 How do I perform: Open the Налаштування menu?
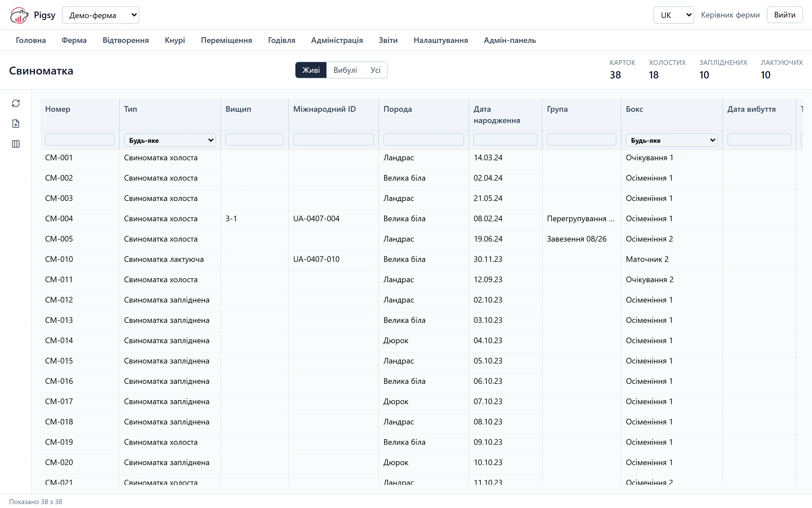441,40
